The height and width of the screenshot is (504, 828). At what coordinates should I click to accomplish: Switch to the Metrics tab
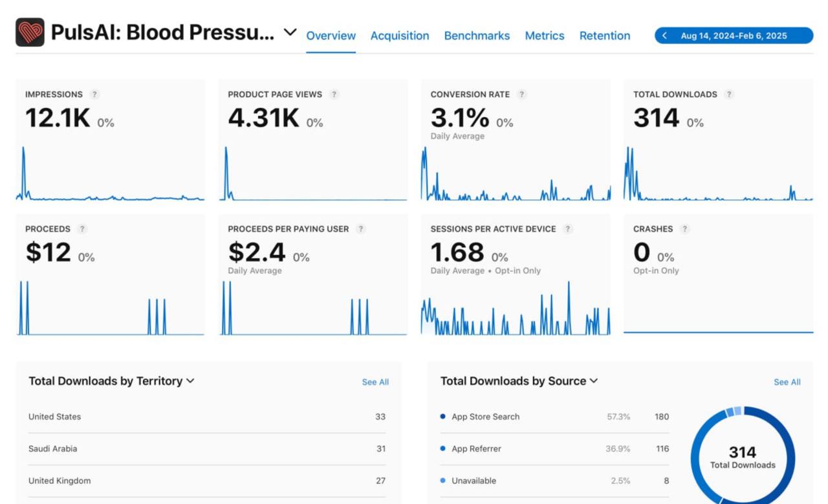544,36
